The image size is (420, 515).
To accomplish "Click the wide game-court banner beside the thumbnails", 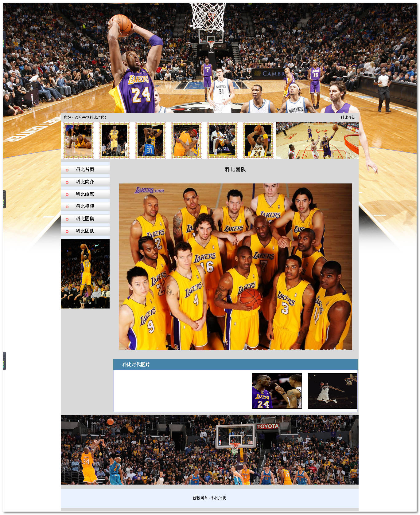I will 317,140.
